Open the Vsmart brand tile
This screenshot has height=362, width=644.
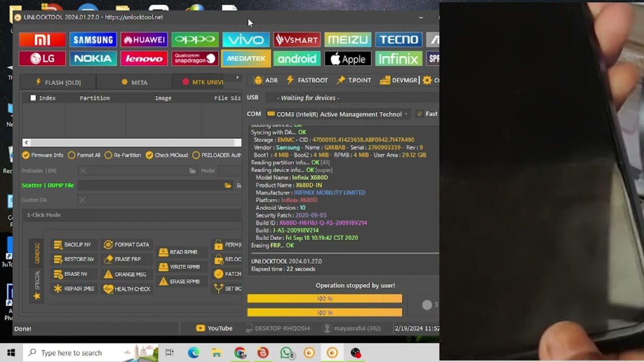click(297, 40)
